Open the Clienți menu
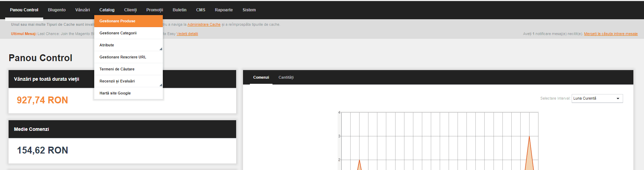Image resolution: width=644 pixels, height=170 pixels. [x=130, y=10]
